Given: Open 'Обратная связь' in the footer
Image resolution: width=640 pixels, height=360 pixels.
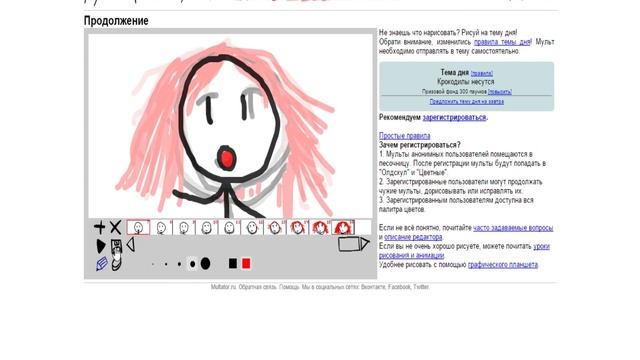Looking at the screenshot, I should point(258,287).
